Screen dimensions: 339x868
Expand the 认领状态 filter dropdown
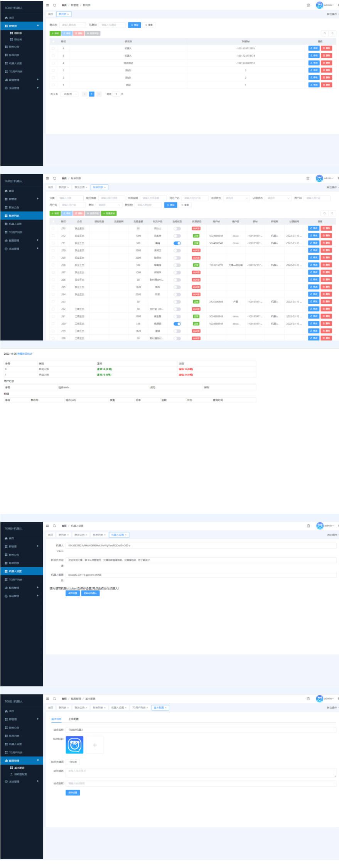pyautogui.click(x=278, y=198)
